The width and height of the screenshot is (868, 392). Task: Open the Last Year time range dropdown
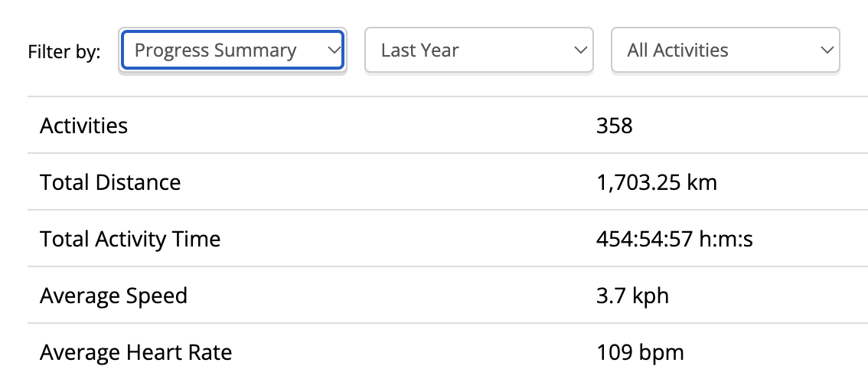pyautogui.click(x=478, y=51)
